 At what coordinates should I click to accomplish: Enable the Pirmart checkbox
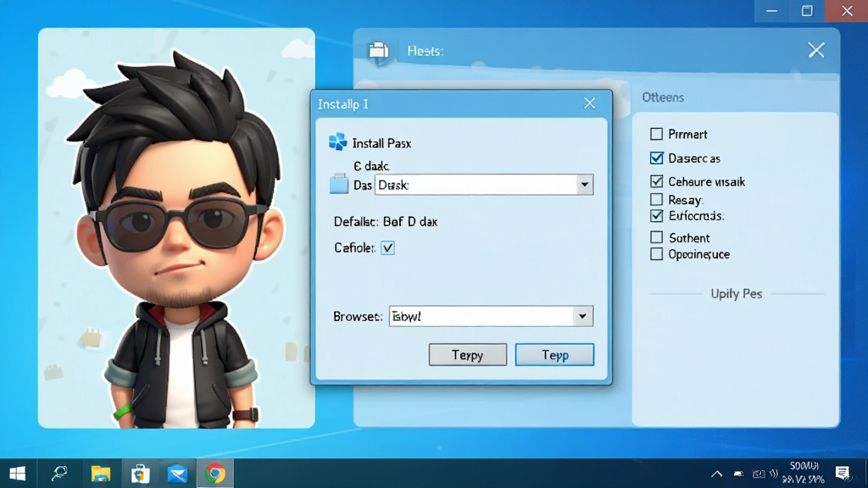tap(657, 134)
